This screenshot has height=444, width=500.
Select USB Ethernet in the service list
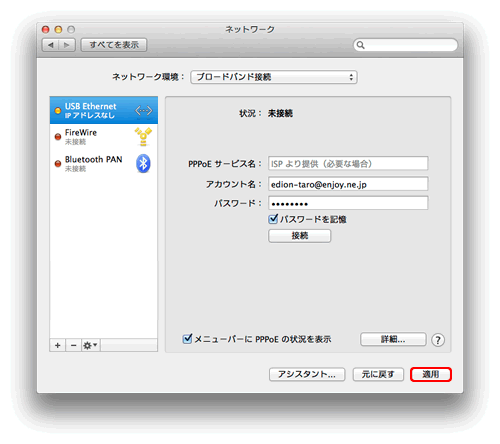pyautogui.click(x=104, y=110)
